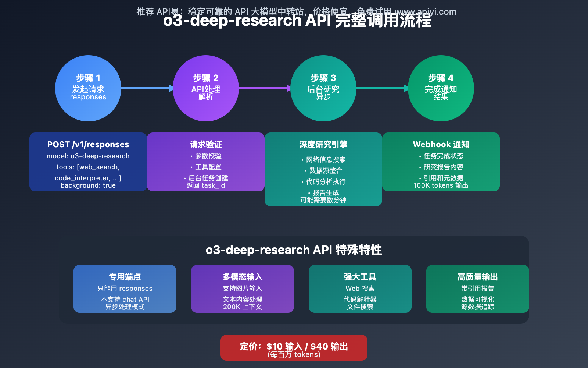Viewport: 588px width, 368px height.
Task: Click the 工具配置 bullet
Action: click(206, 167)
